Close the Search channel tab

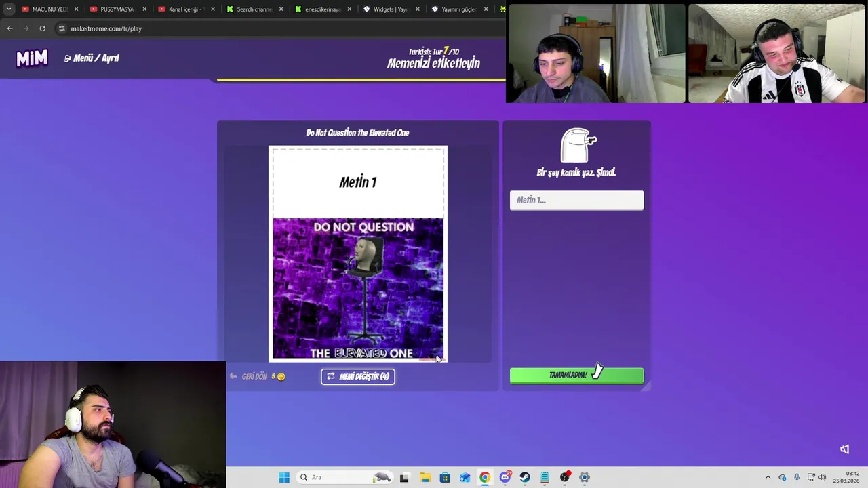pos(281,9)
